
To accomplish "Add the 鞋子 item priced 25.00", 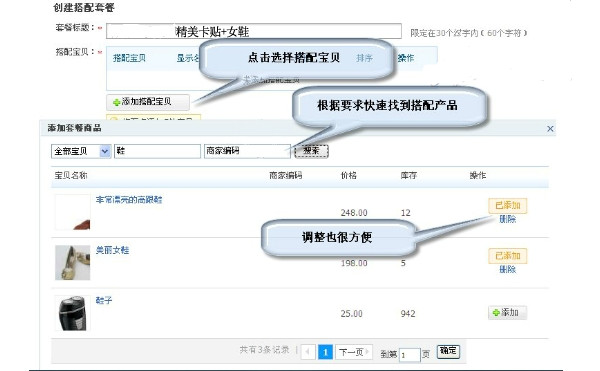I will click(507, 312).
